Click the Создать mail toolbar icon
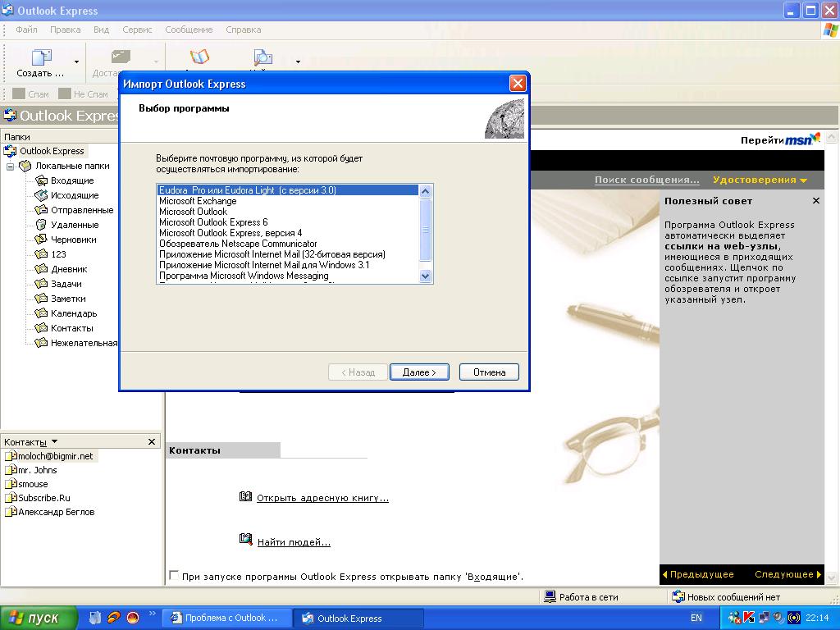Viewport: 840px width, 630px height. [40, 58]
